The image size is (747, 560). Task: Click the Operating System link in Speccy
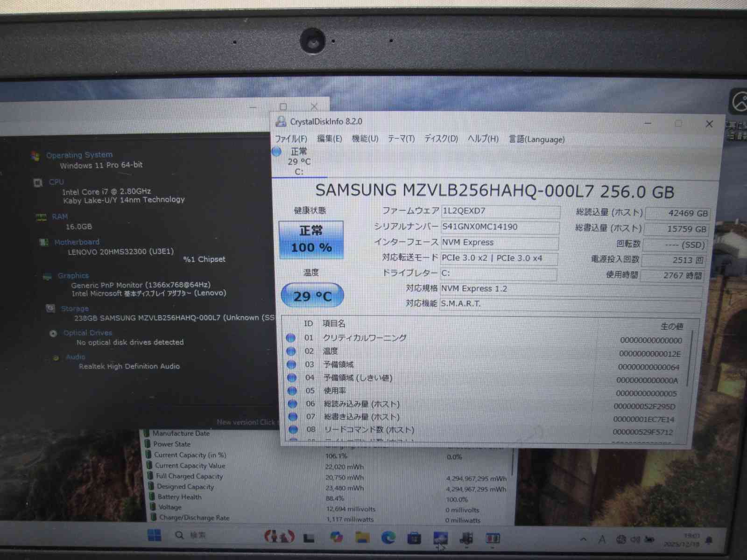coord(79,154)
